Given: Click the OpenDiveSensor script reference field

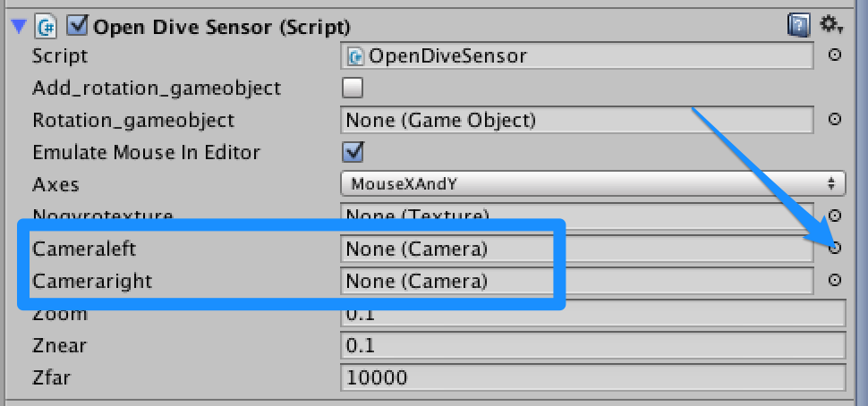Looking at the screenshot, I should [577, 55].
